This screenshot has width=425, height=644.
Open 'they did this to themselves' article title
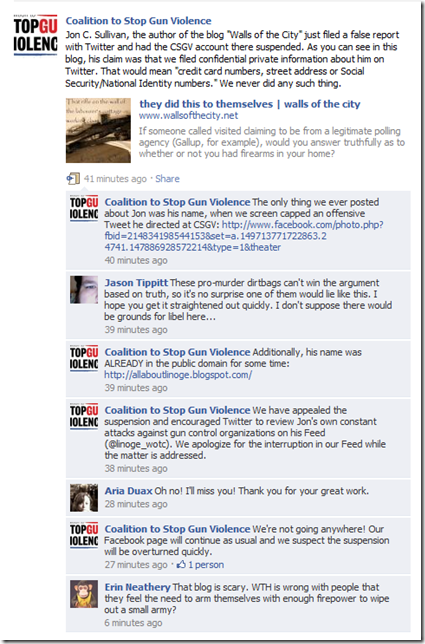250,104
